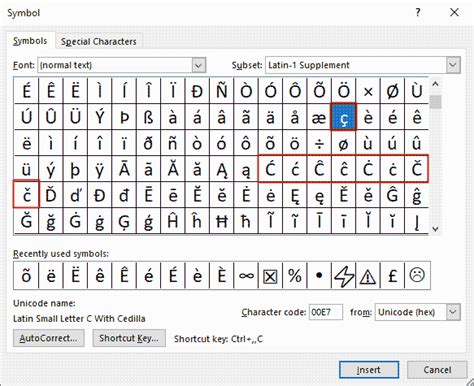474x386 pixels.
Task: Click the symbol grid scrollbar thumb
Action: click(x=435, y=102)
